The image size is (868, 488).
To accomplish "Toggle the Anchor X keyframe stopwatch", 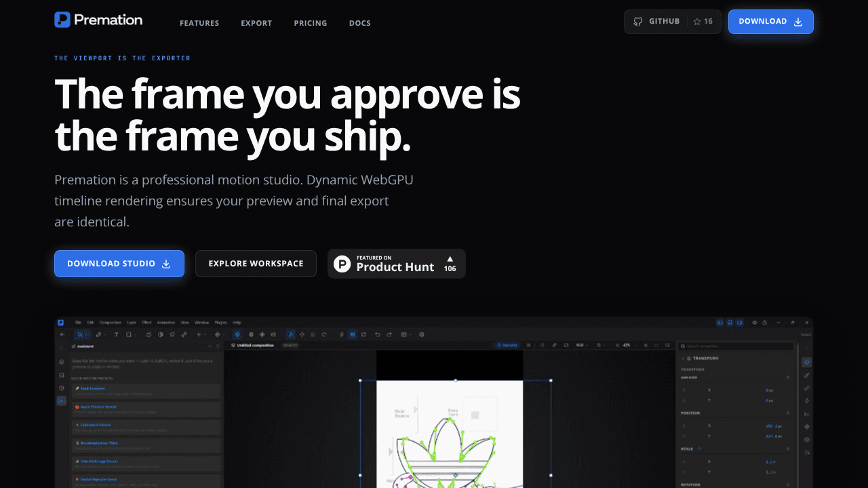I will (x=684, y=390).
